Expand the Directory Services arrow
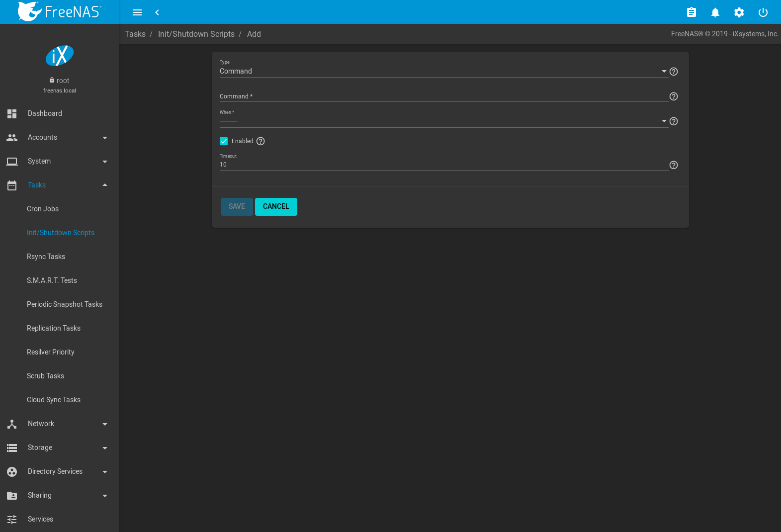Screen dimensions: 781x532 (105, 472)
